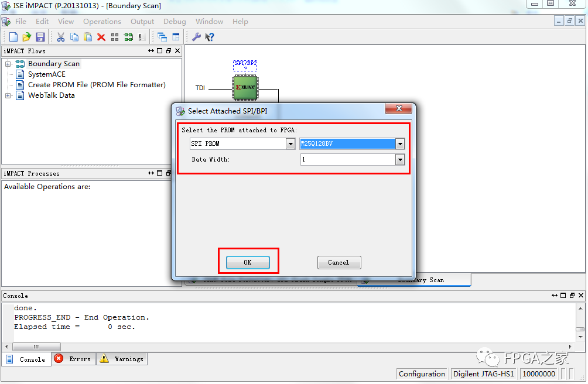Image resolution: width=588 pixels, height=384 pixels.
Task: Confirm the PROM selection with OK
Action: coord(248,262)
